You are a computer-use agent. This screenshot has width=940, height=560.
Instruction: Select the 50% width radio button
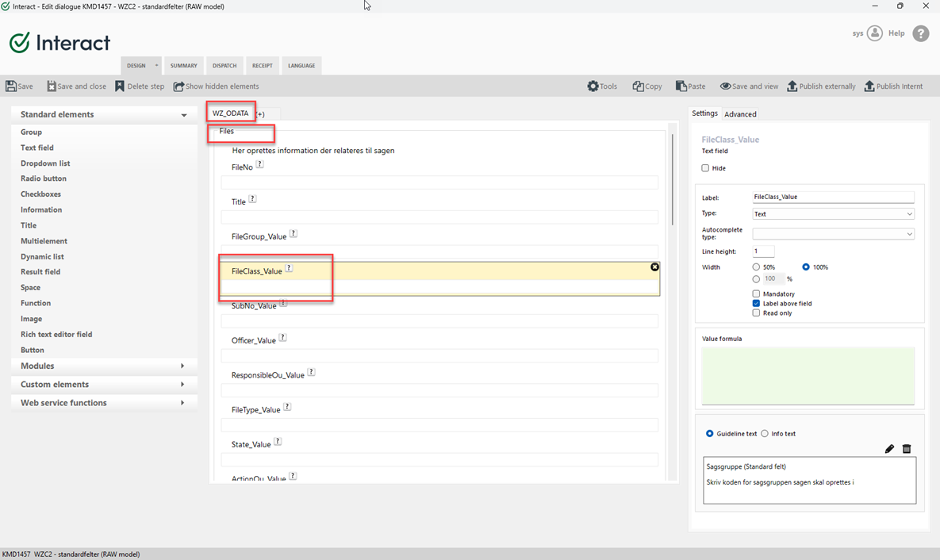[756, 267]
